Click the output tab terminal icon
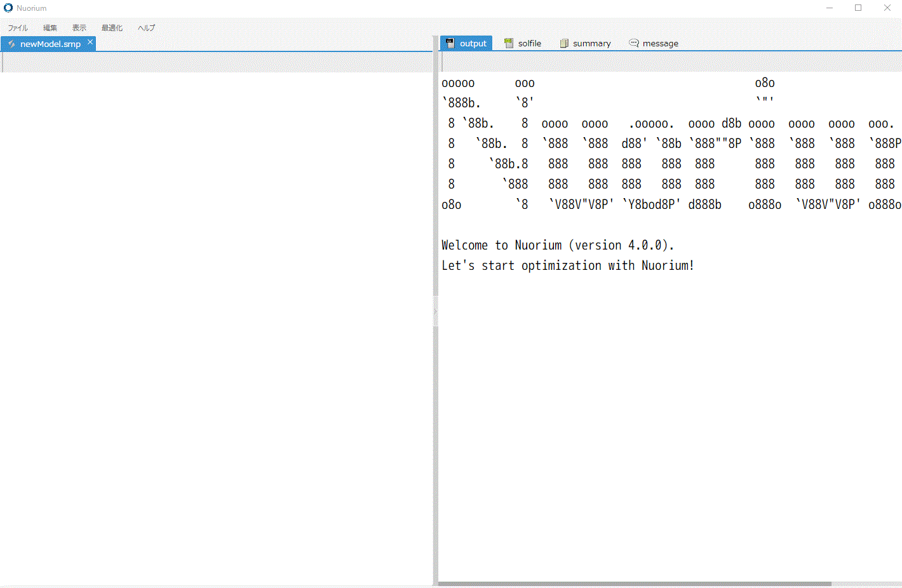This screenshot has width=902, height=588. tap(450, 43)
